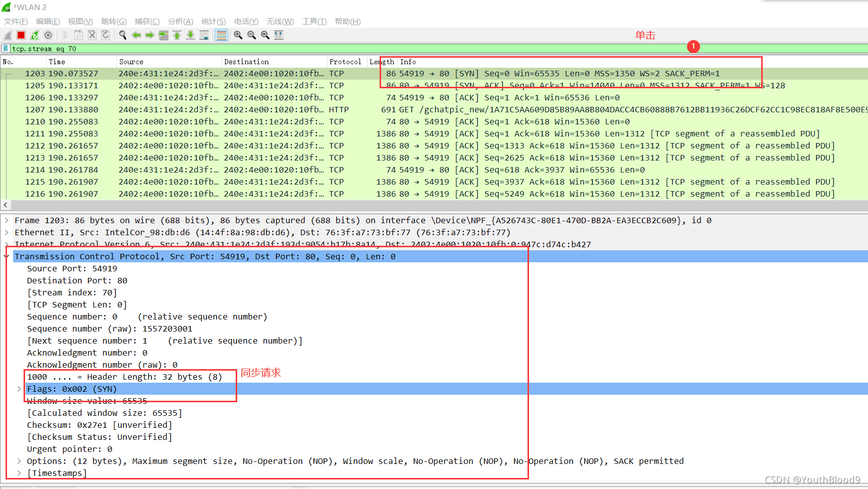
Task: Open the 视图(V) menu
Action: click(x=81, y=22)
